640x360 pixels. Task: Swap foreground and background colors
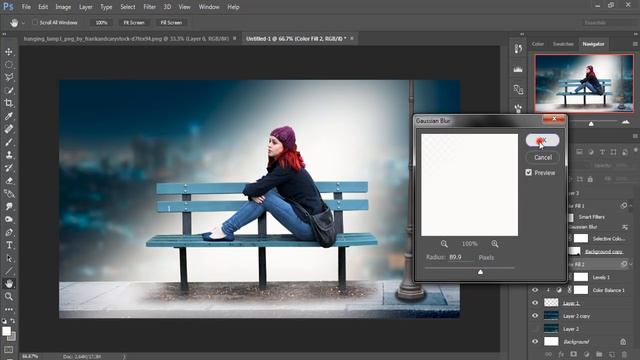tap(13, 321)
